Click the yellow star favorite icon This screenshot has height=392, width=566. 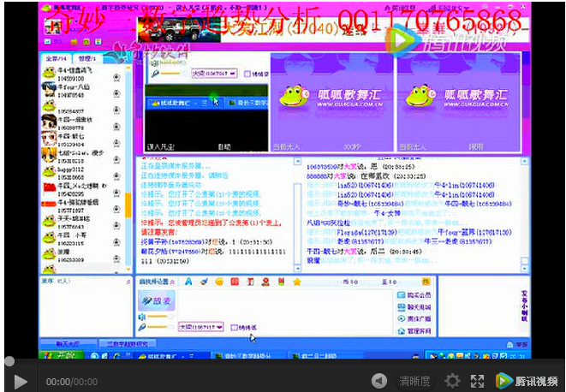coord(296,281)
